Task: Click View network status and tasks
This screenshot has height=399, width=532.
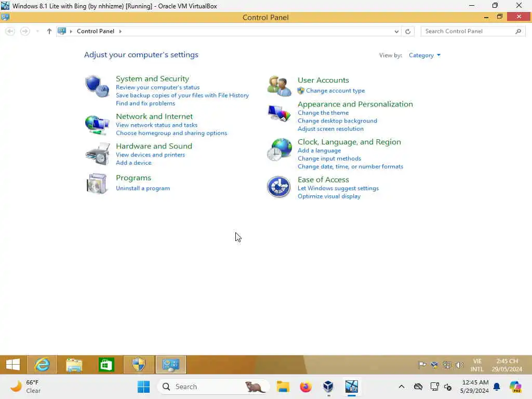Action: [156, 125]
